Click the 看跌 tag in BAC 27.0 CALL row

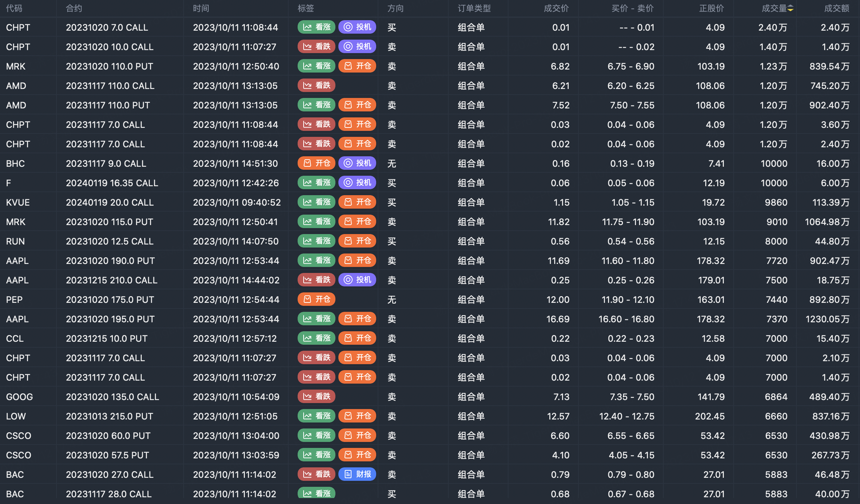(x=316, y=474)
